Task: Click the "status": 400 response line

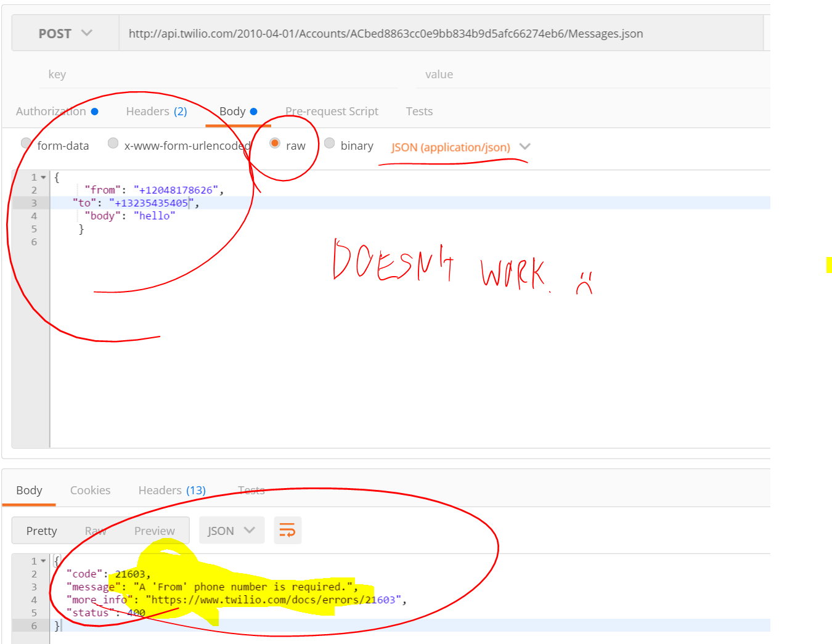Action: point(106,613)
